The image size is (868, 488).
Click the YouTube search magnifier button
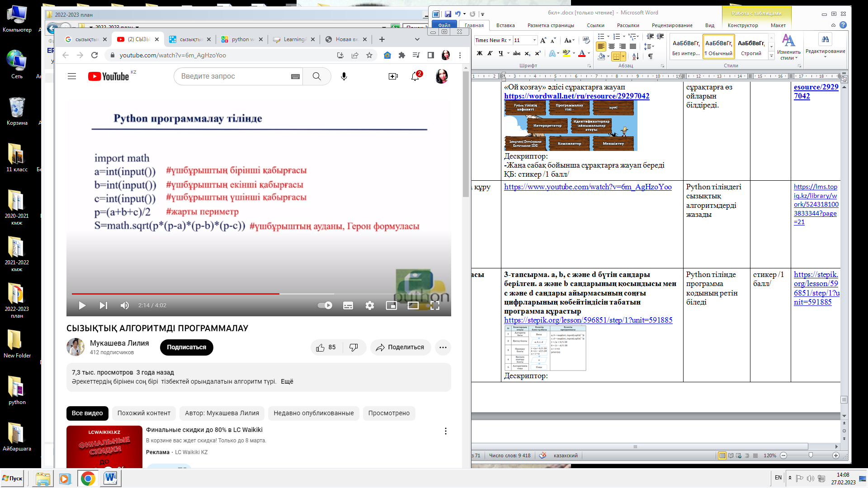[x=317, y=76]
